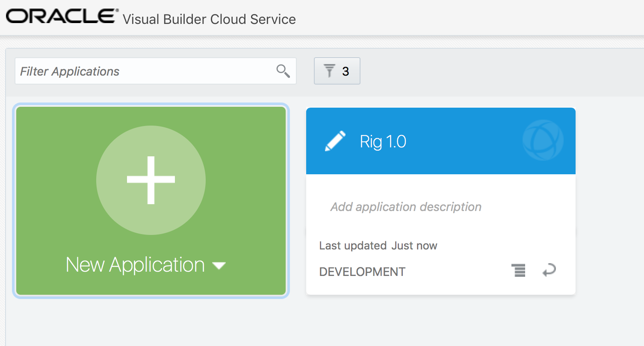This screenshot has width=644, height=346.
Task: Click the globe icon on Rig 1.0 card
Action: click(x=543, y=140)
